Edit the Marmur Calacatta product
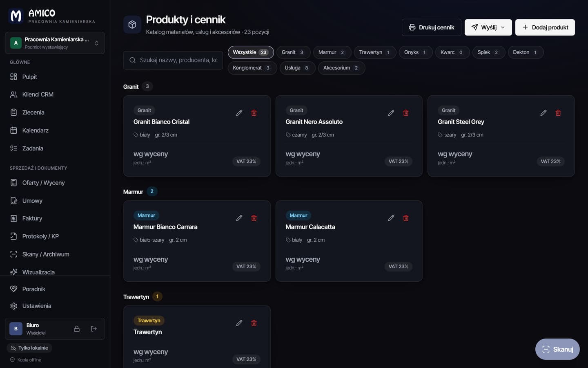588x368 pixels. [x=391, y=218]
